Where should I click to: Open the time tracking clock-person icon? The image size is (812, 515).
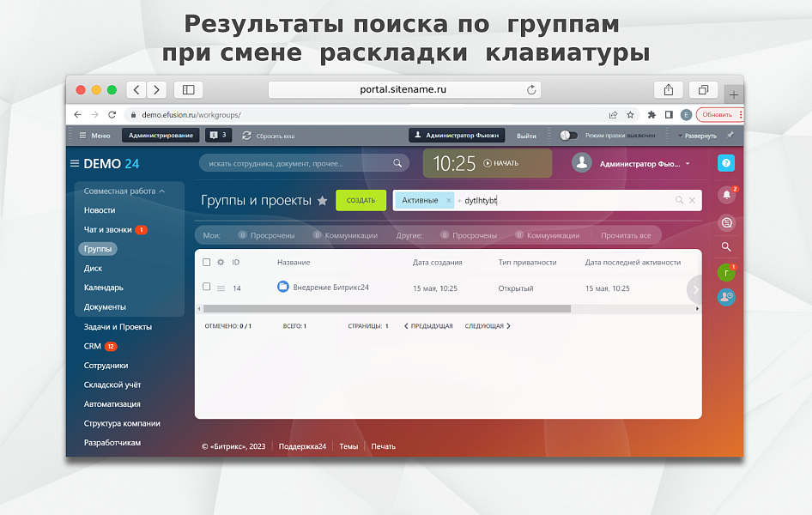point(726,298)
